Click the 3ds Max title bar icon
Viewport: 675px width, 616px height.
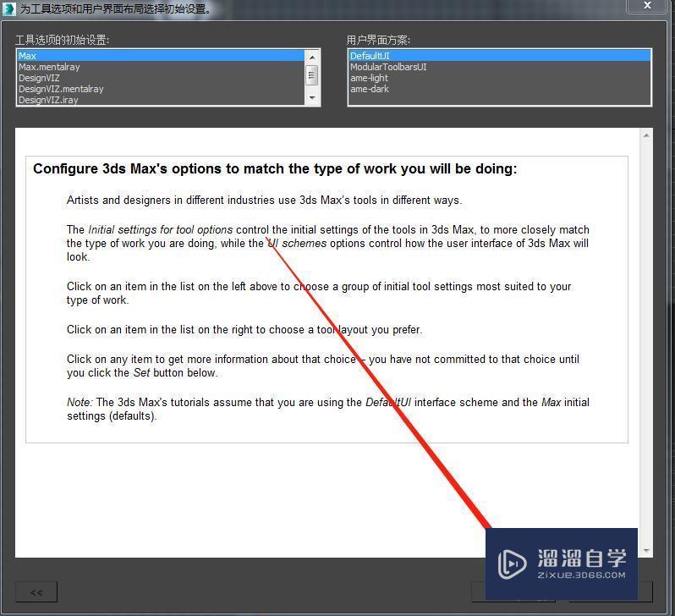tap(8, 8)
